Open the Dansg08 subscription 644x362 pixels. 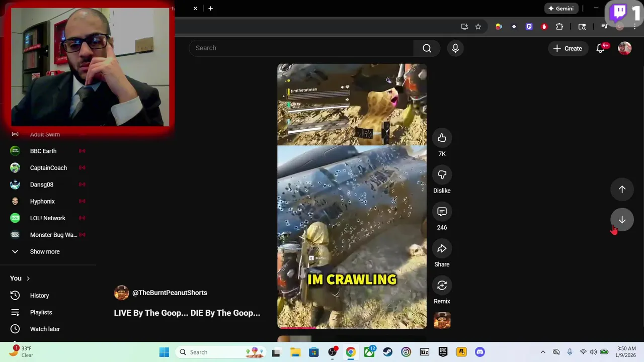[48, 185]
